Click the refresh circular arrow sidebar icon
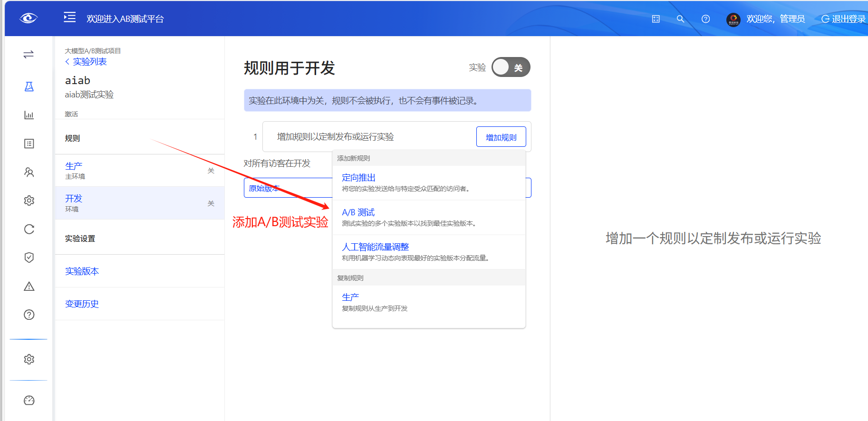Screen dimensions: 868x421 coord(29,229)
